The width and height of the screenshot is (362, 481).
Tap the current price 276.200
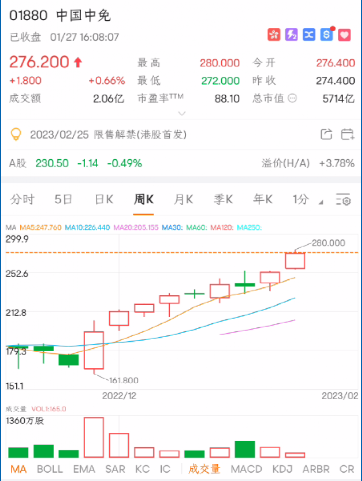[x=39, y=62]
